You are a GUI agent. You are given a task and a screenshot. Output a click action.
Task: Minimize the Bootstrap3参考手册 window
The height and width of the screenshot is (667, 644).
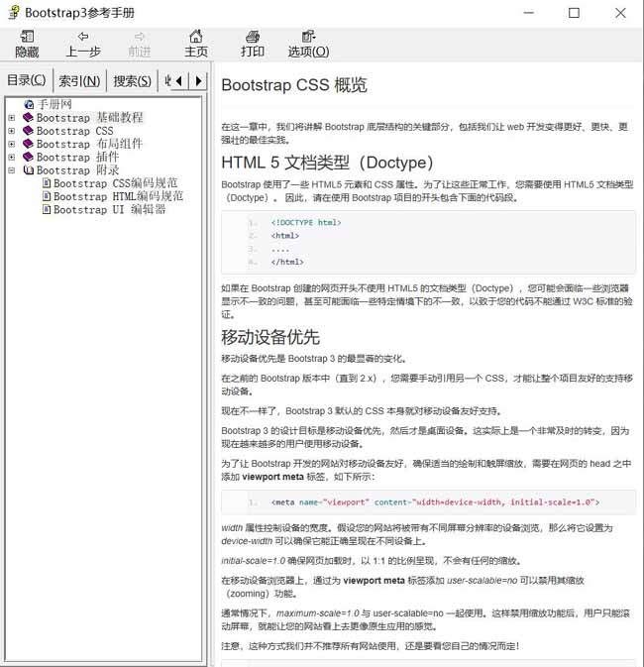529,13
